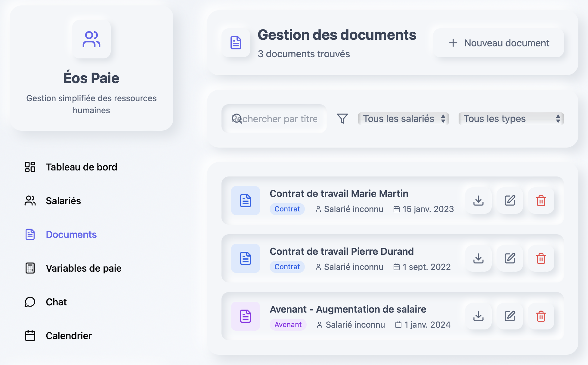The height and width of the screenshot is (365, 588).
Task: Click the plus icon in Nouveau document
Action: (x=453, y=43)
